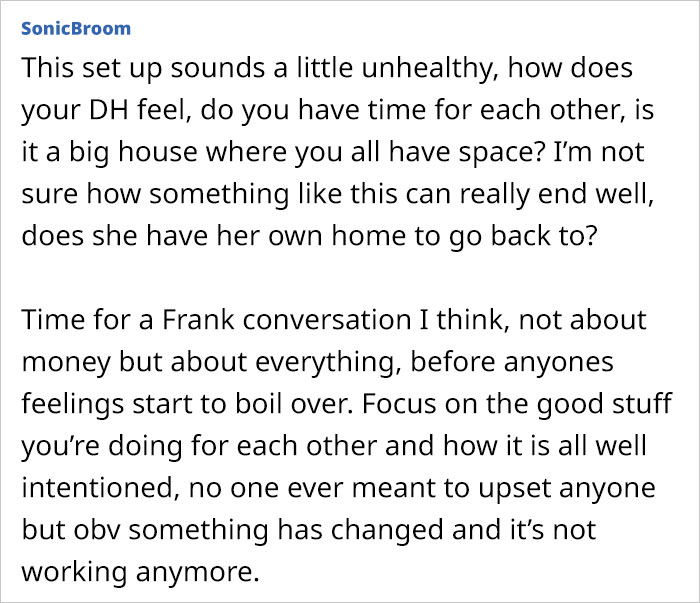Viewport: 700px width, 603px height.
Task: Click the phrase 'money but about everything'
Action: pyautogui.click(x=208, y=362)
